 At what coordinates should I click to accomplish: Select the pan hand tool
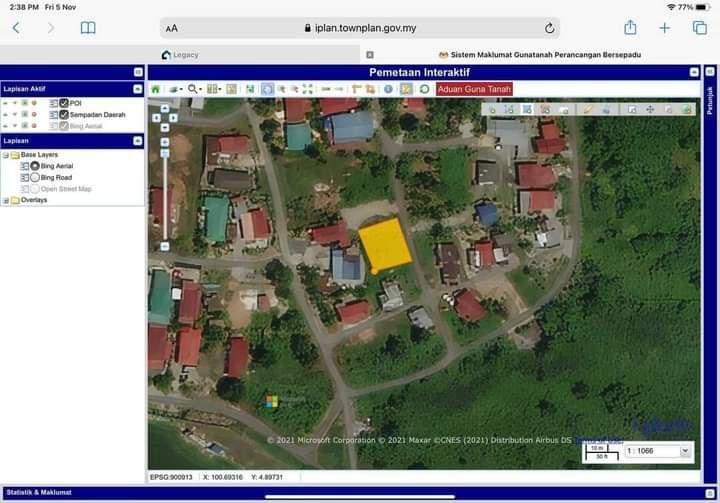coord(267,89)
